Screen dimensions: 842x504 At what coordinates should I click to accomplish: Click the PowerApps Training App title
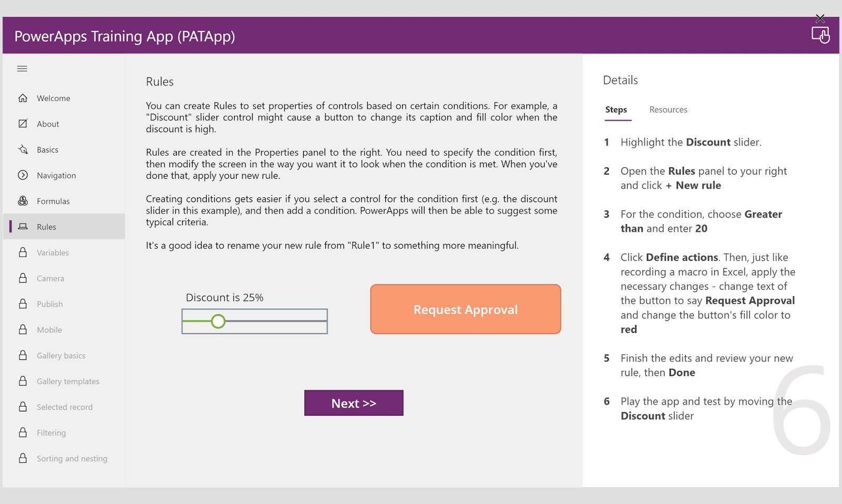tap(125, 36)
